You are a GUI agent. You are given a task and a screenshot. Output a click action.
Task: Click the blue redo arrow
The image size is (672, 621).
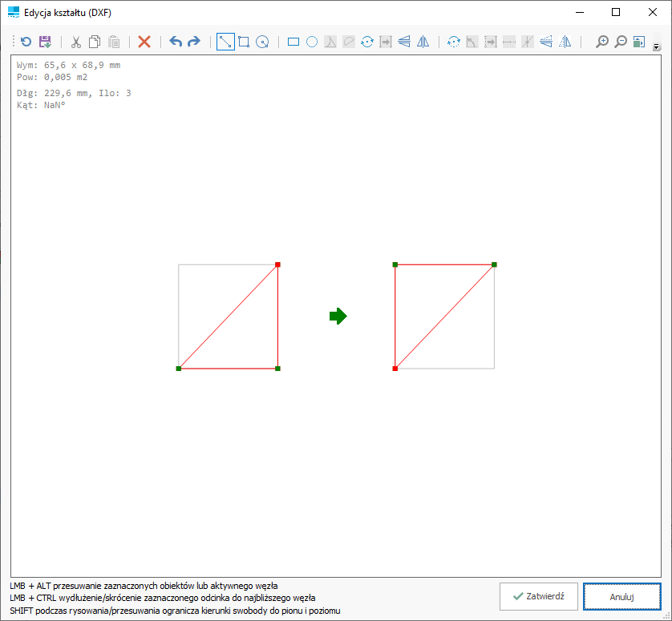(x=194, y=42)
